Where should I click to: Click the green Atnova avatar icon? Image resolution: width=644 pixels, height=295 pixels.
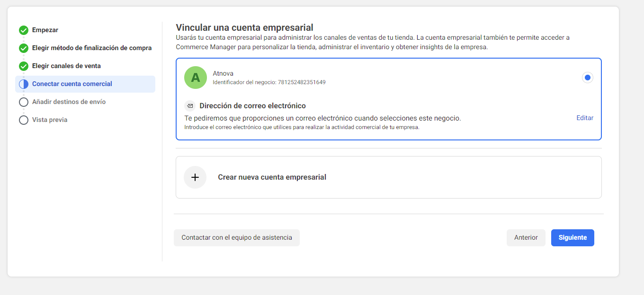196,78
